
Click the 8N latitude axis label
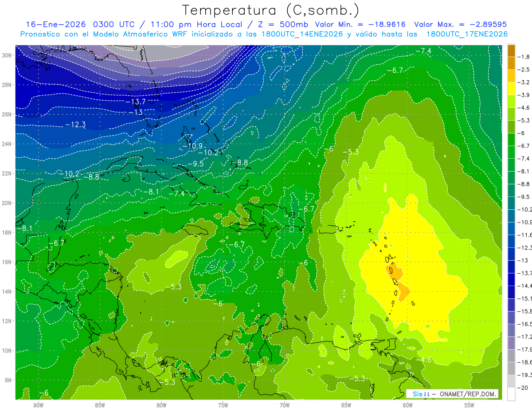pos(9,380)
